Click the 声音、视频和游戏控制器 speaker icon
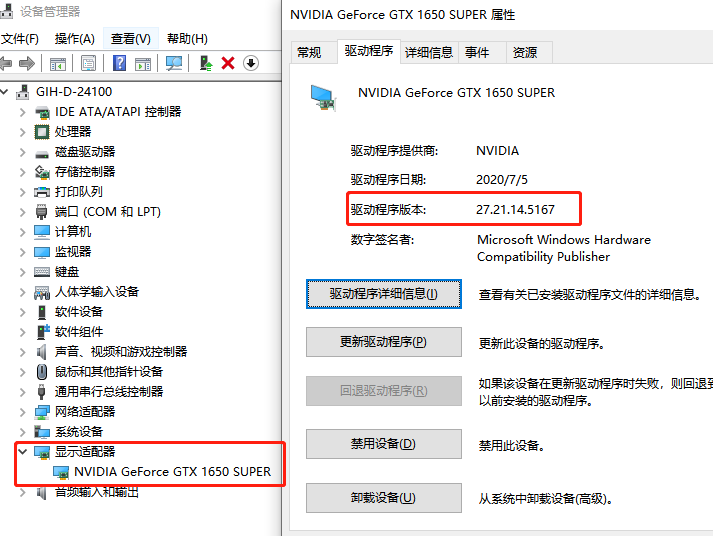Screen dimensions: 713x536 pyautogui.click(x=41, y=352)
